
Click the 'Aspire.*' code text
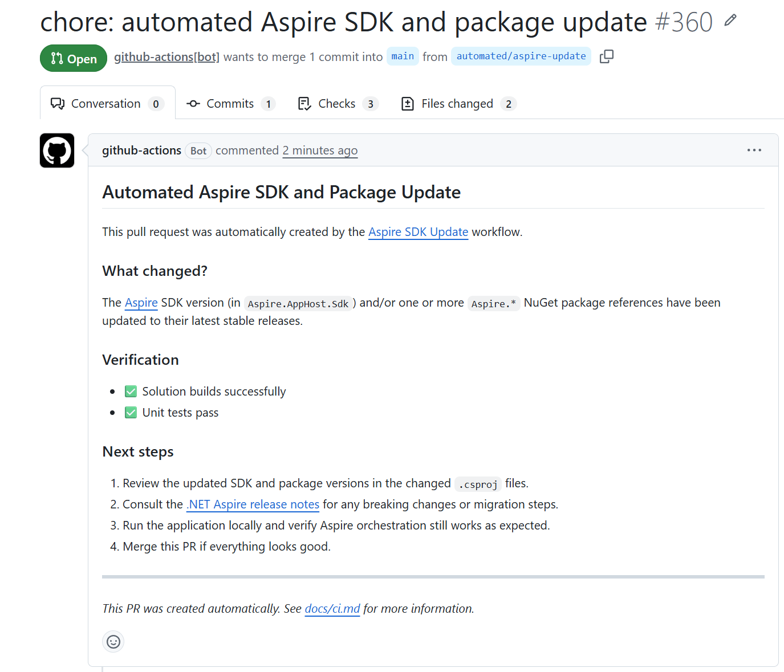494,304
